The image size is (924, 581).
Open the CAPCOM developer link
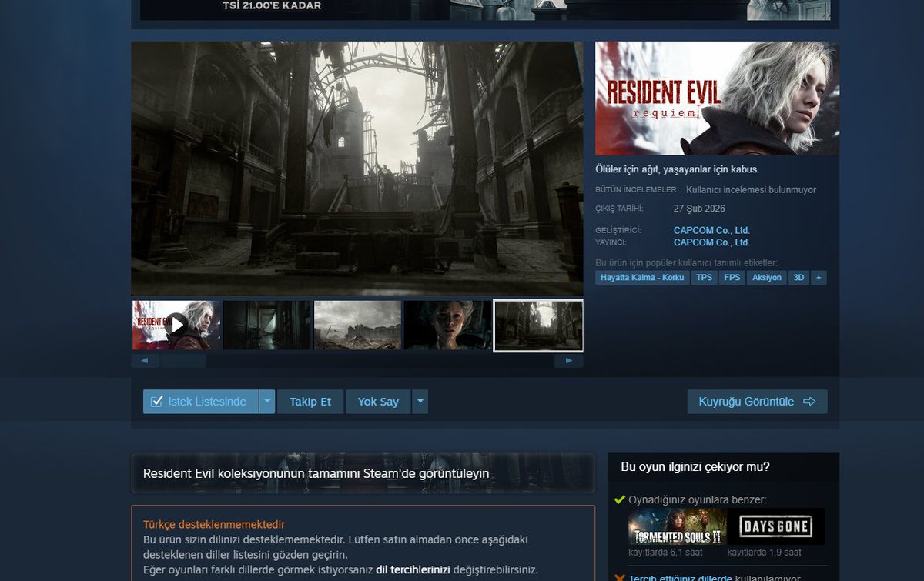point(711,230)
